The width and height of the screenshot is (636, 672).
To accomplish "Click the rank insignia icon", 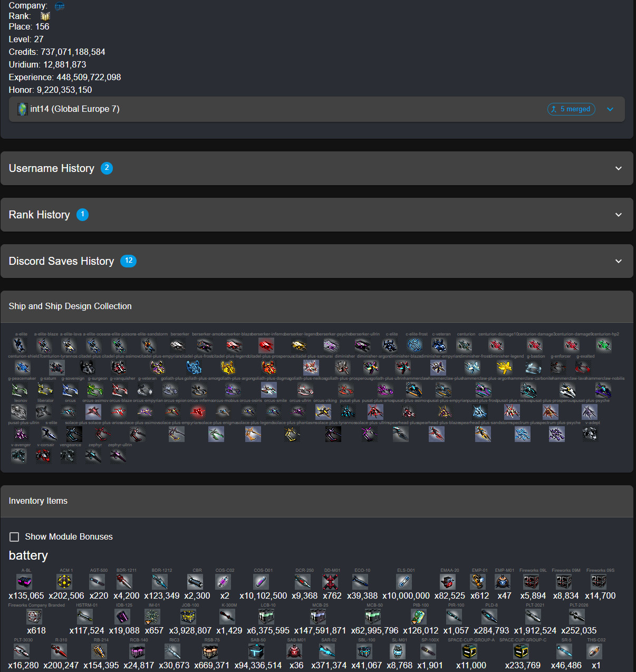I will pyautogui.click(x=45, y=16).
